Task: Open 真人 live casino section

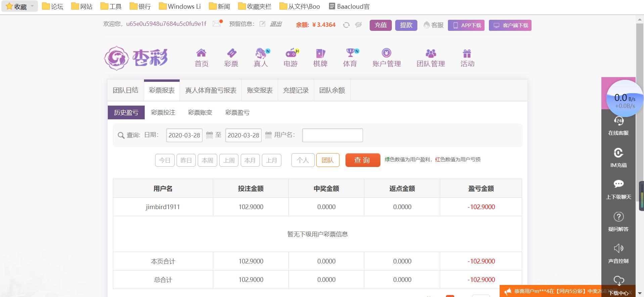Action: coord(261,58)
